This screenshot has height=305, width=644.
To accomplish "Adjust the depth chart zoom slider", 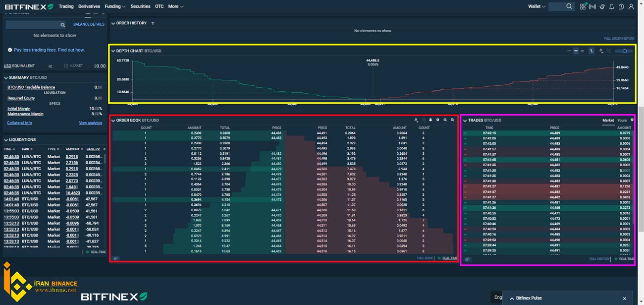I will (624, 51).
